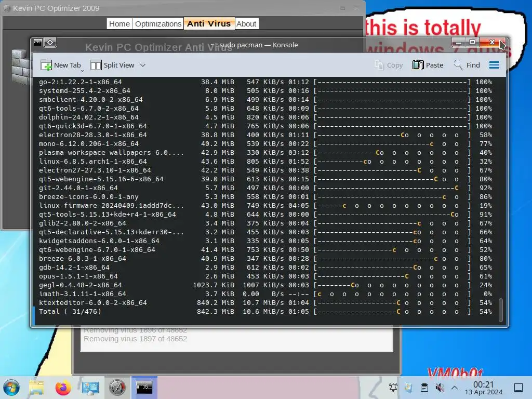The height and width of the screenshot is (399, 532).
Task: Open the New Tab dropdown arrow
Action: pos(83,71)
